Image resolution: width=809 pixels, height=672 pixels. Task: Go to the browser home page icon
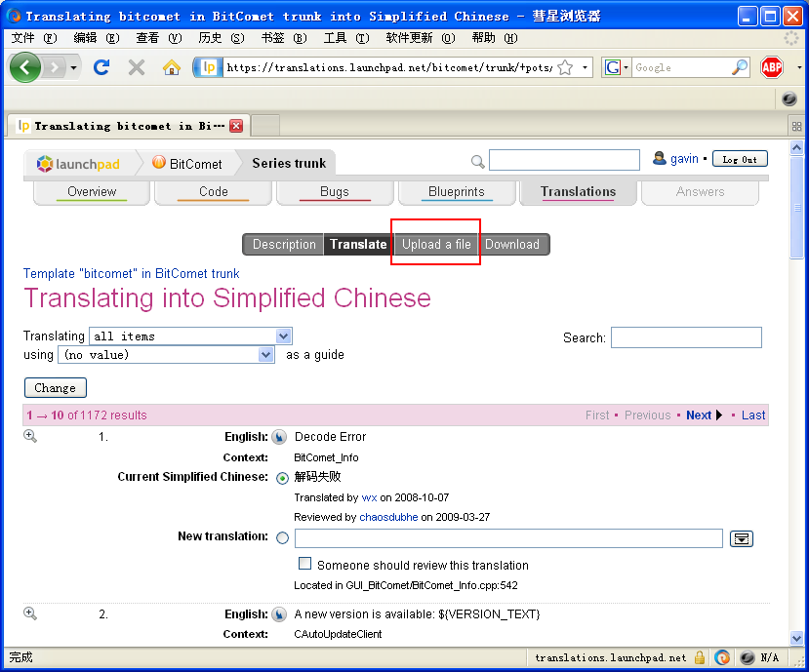[172, 67]
